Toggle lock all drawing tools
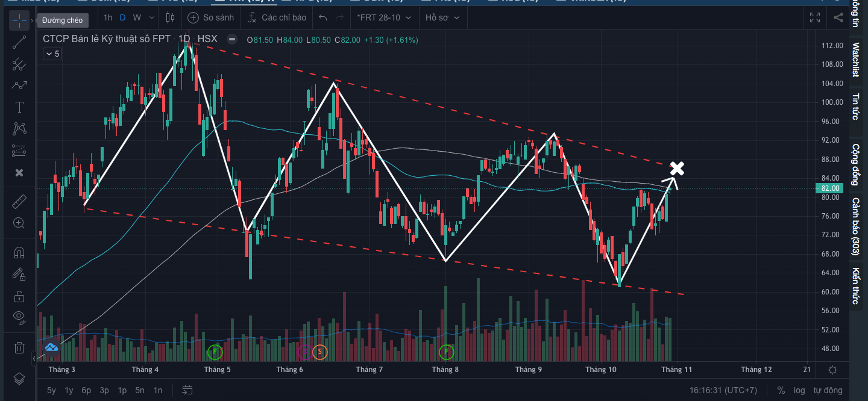Screen dimensions: 868x401 (19, 296)
